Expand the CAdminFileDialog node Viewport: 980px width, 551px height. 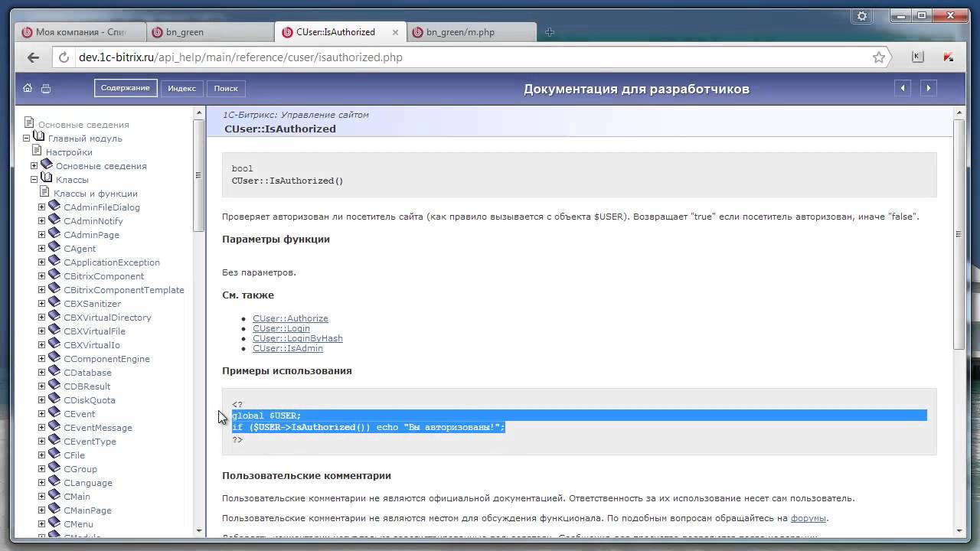[x=42, y=207]
